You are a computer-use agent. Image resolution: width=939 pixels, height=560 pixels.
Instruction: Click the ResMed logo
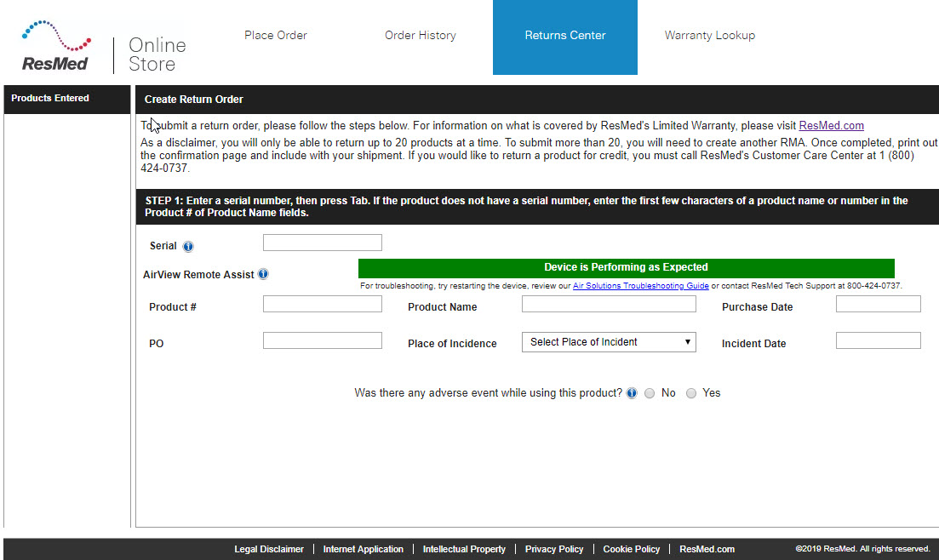point(56,47)
